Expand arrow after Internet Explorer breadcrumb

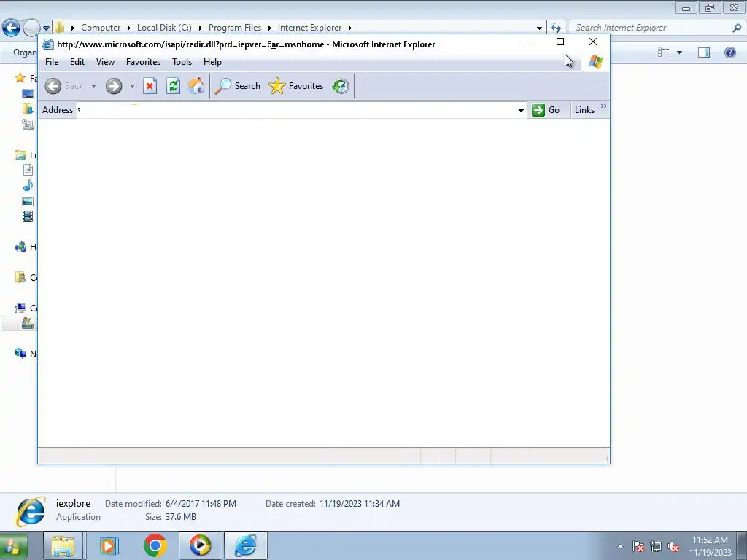point(349,28)
